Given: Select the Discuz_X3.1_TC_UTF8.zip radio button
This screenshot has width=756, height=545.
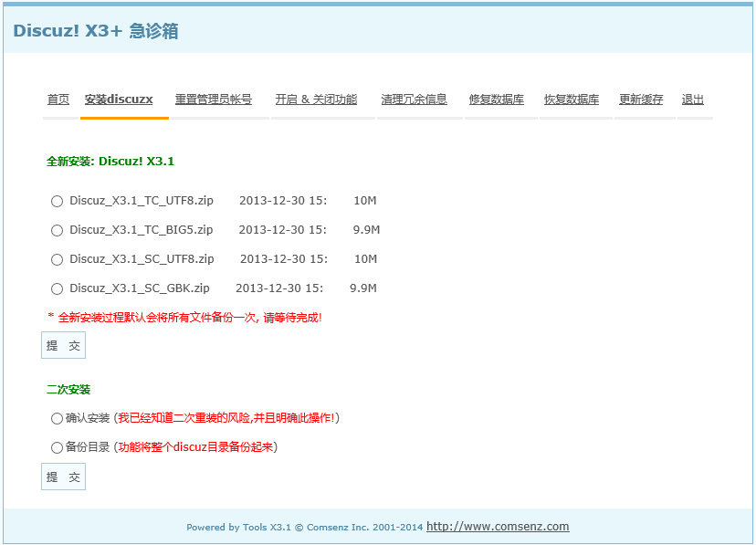Looking at the screenshot, I should [57, 202].
